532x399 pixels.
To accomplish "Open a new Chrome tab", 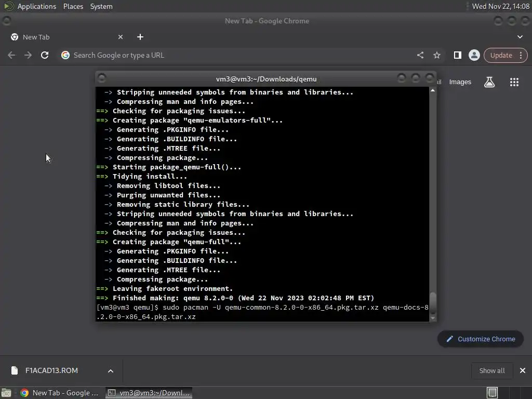I will pyautogui.click(x=140, y=37).
